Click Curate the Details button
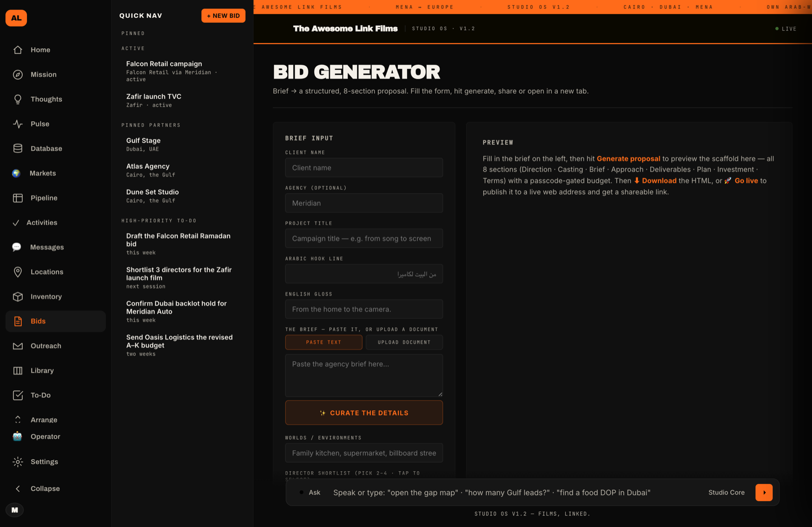 point(364,413)
